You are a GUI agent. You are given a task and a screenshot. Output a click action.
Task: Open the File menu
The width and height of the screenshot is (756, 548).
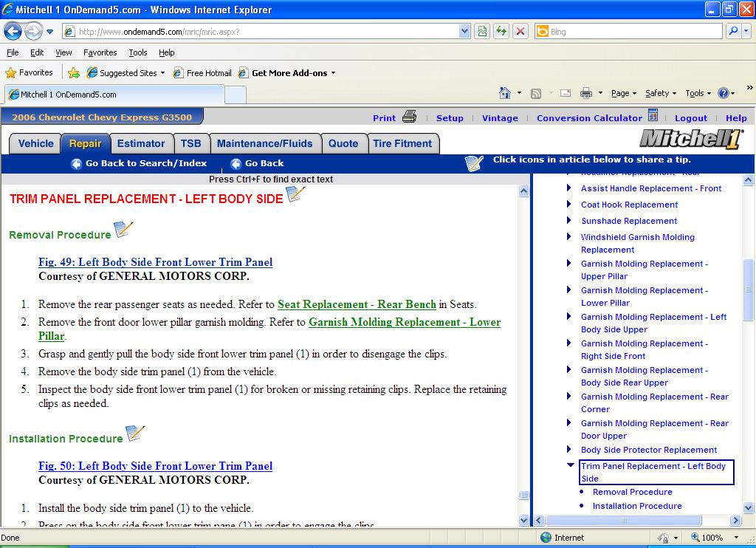pyautogui.click(x=13, y=52)
